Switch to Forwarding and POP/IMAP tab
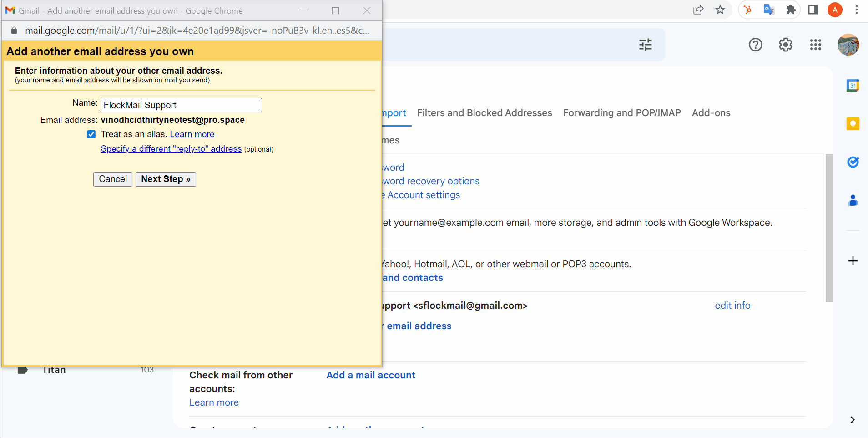Screen dimensions: 868x438 (621, 113)
